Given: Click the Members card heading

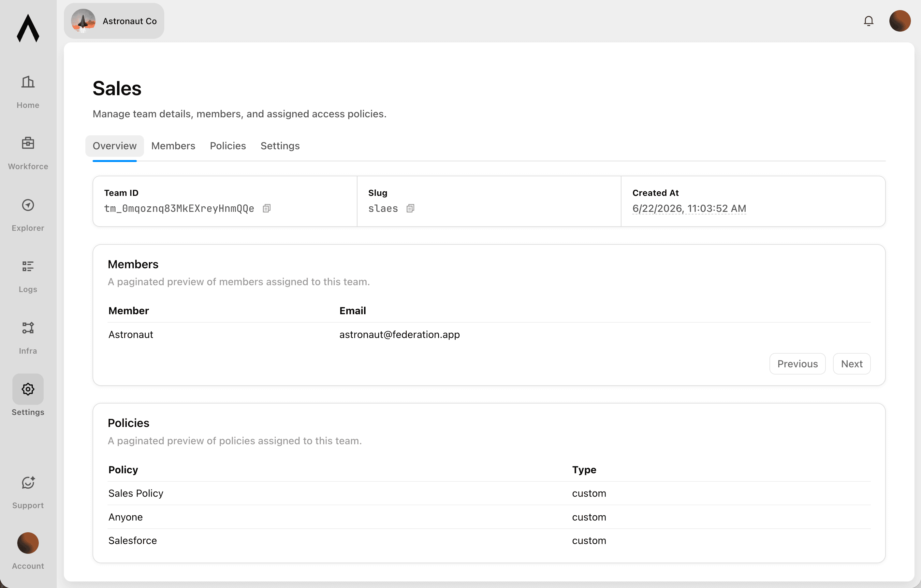Looking at the screenshot, I should pyautogui.click(x=133, y=264).
